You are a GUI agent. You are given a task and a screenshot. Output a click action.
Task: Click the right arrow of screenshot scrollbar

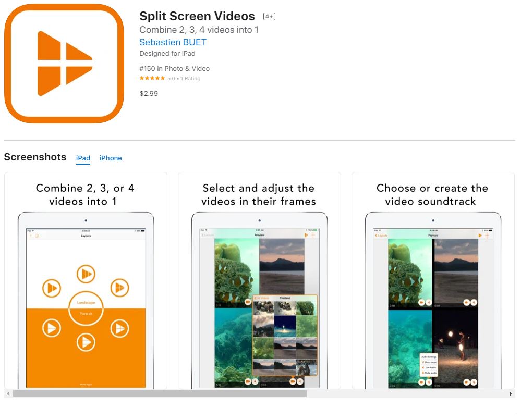[x=511, y=394]
